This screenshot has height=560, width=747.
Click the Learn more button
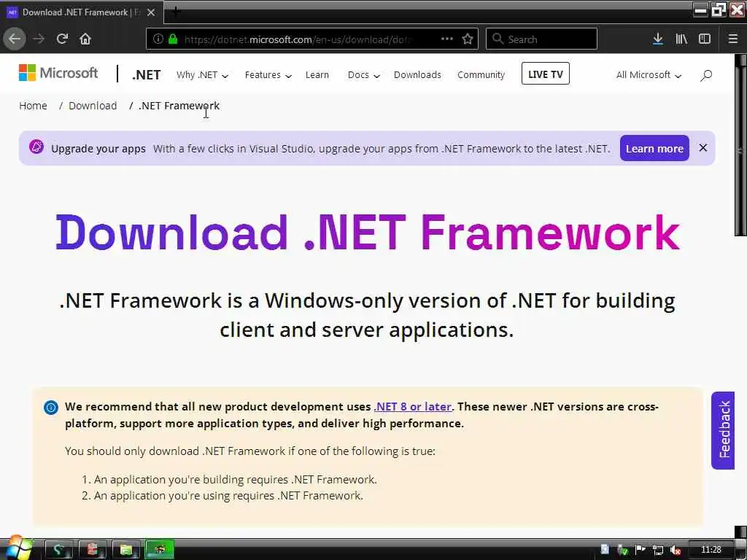coord(654,148)
